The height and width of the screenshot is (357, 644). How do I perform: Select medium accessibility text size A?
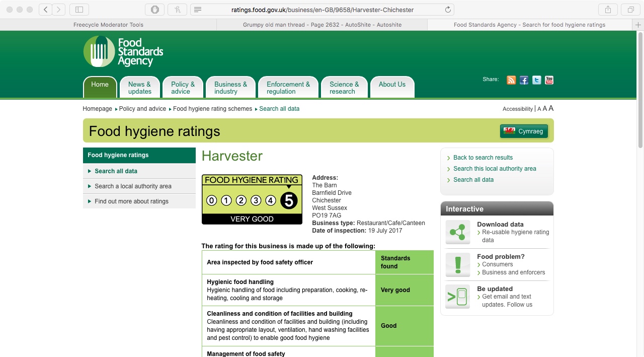pos(545,109)
